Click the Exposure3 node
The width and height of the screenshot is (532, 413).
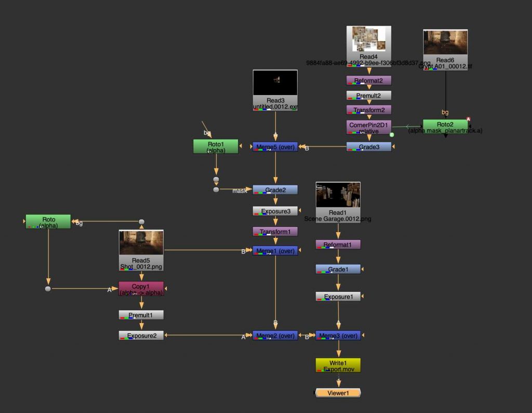[275, 211]
